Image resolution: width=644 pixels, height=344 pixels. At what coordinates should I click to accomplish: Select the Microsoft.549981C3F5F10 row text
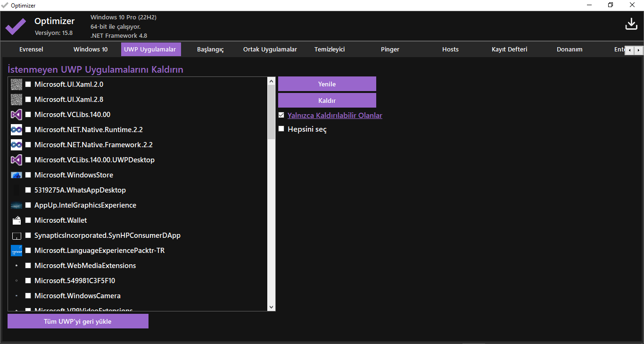pos(75,281)
